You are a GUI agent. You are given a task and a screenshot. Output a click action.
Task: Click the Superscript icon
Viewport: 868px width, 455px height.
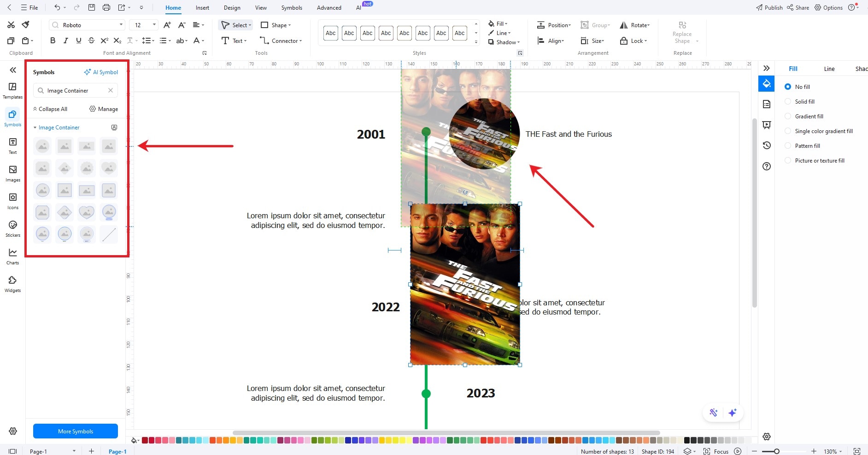pyautogui.click(x=105, y=41)
